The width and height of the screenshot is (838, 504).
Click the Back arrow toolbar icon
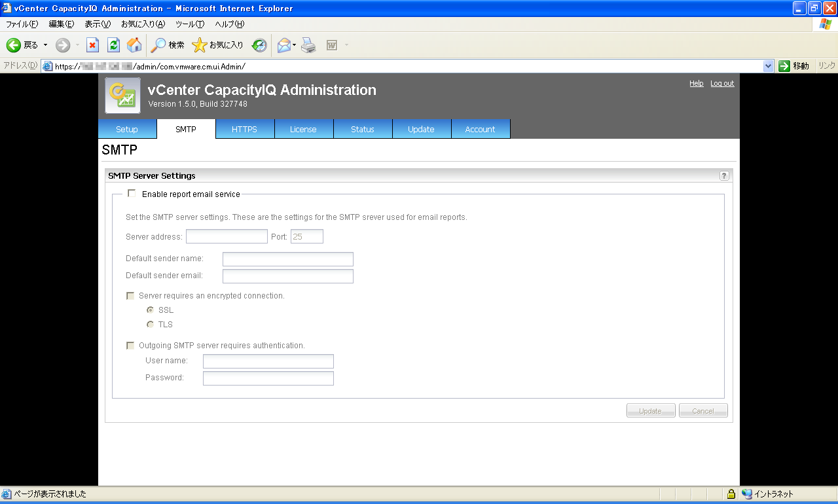[14, 45]
